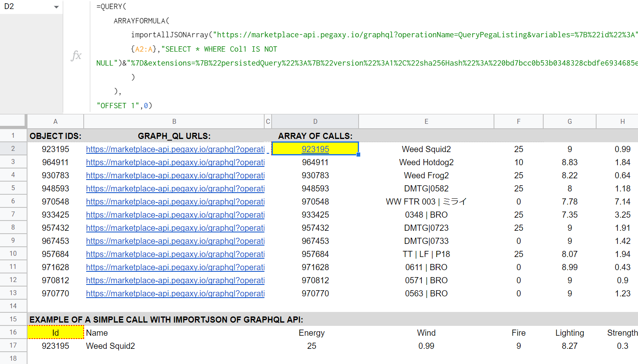Open the Name Box dropdown arrow
This screenshot has height=364, width=638.
pos(56,7)
